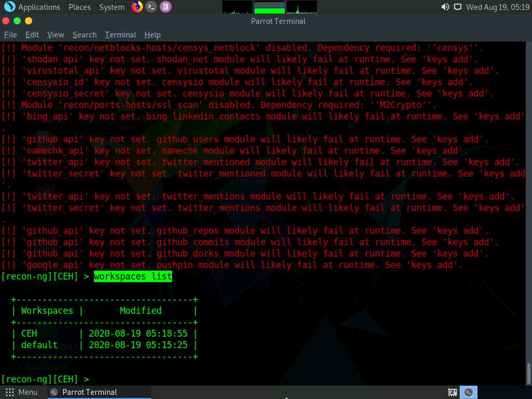Click the github_dorks warning line
532x399 pixels.
point(245,254)
